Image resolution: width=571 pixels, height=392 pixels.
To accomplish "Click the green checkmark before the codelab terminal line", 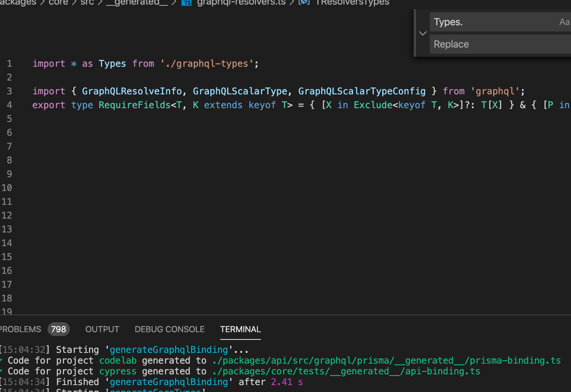I will [2, 360].
